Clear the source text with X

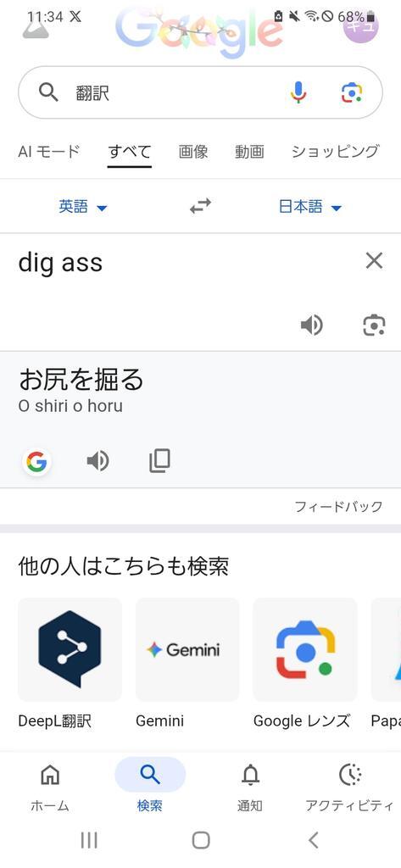(x=375, y=260)
